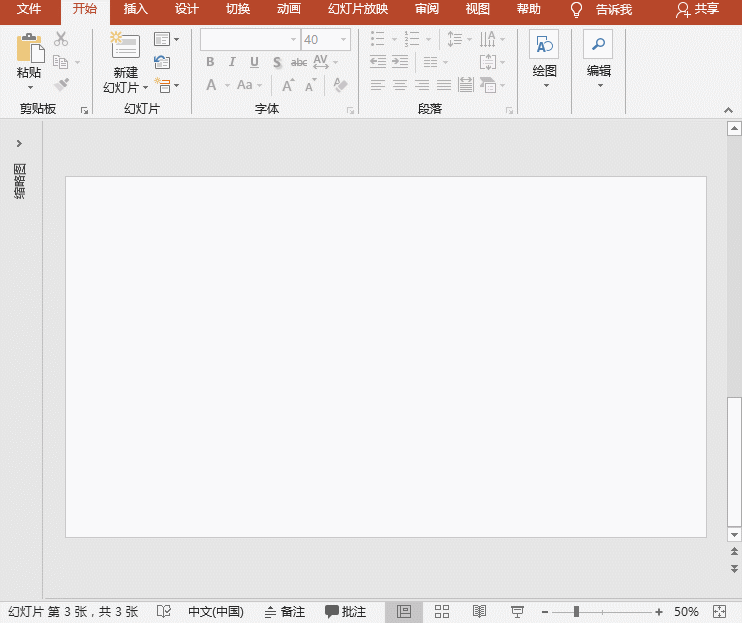Click the Distributed alignment icon
This screenshot has height=623, width=742.
coord(466,85)
